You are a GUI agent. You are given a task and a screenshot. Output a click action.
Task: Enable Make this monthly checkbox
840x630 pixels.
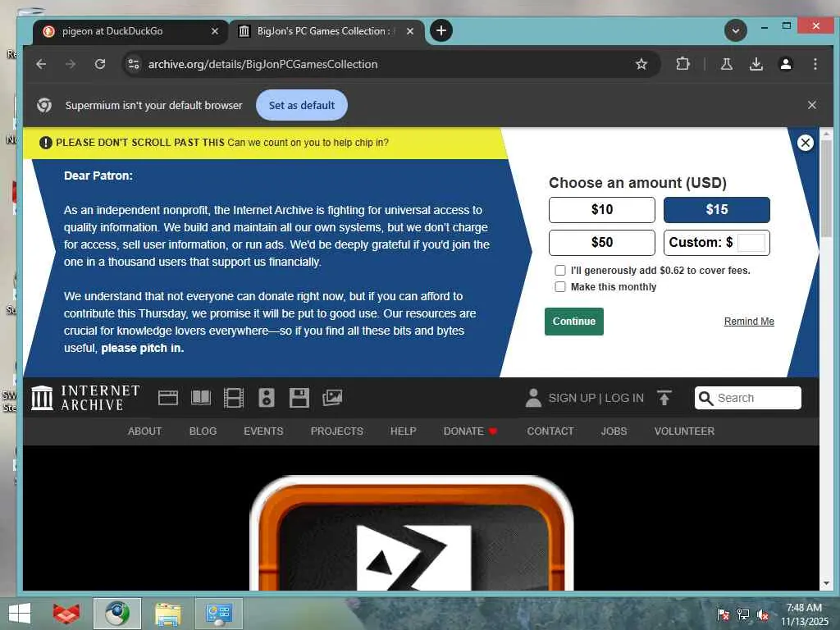pos(559,286)
